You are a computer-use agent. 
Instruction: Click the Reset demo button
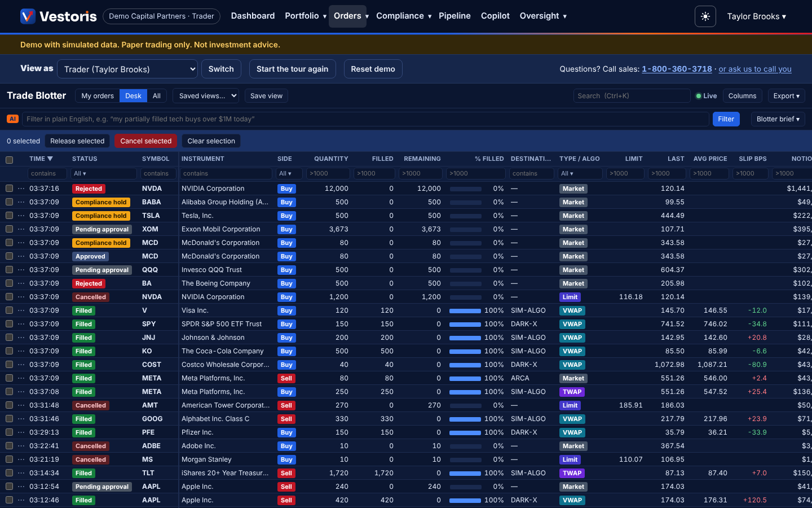(x=373, y=69)
